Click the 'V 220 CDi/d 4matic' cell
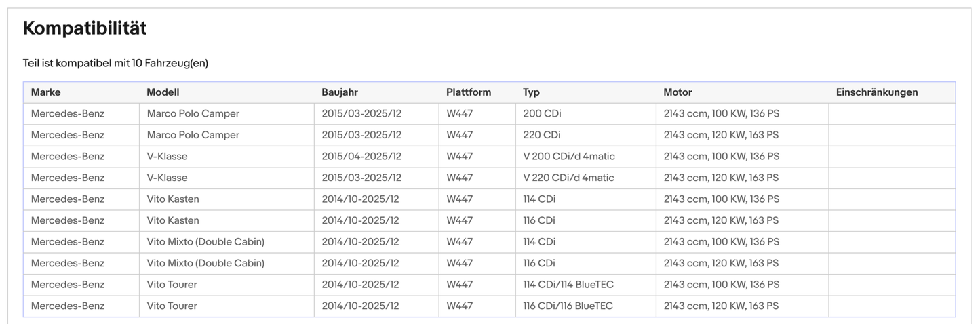This screenshot has width=980, height=324. [568, 178]
